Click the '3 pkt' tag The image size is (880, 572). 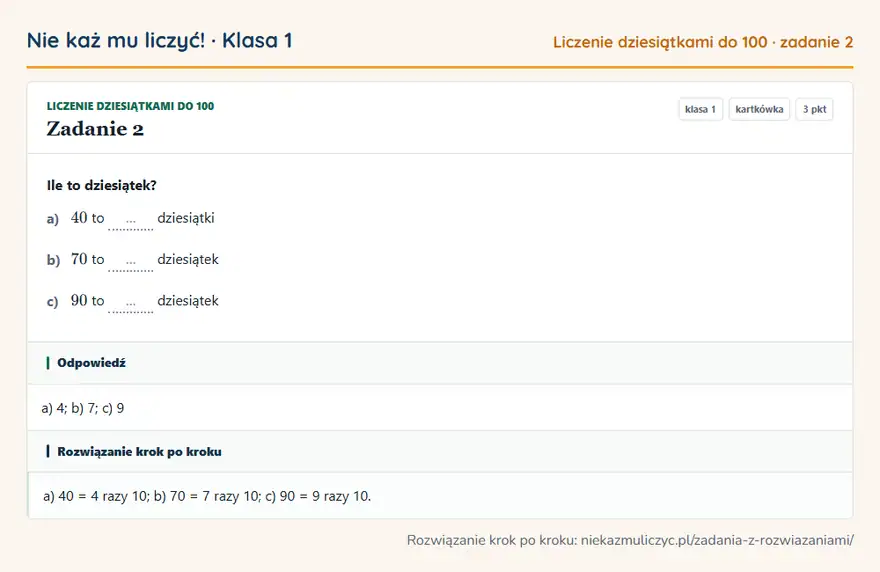(814, 109)
